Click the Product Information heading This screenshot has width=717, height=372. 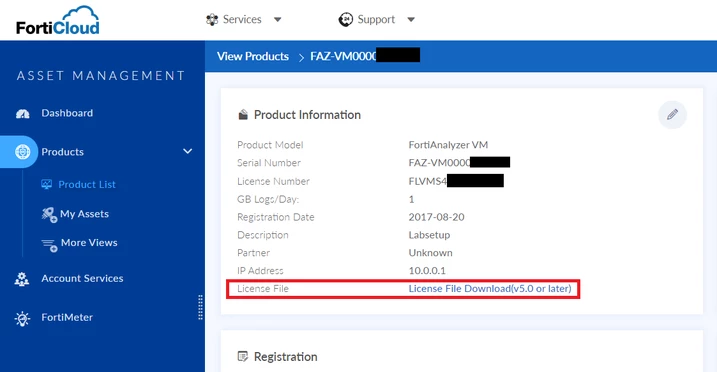coord(307,115)
